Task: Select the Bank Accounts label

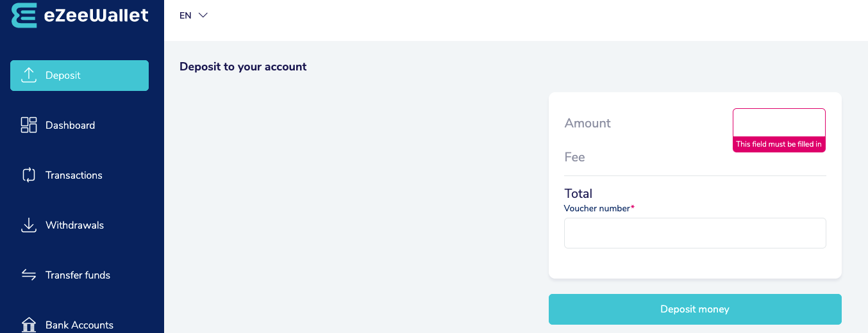Action: click(79, 325)
